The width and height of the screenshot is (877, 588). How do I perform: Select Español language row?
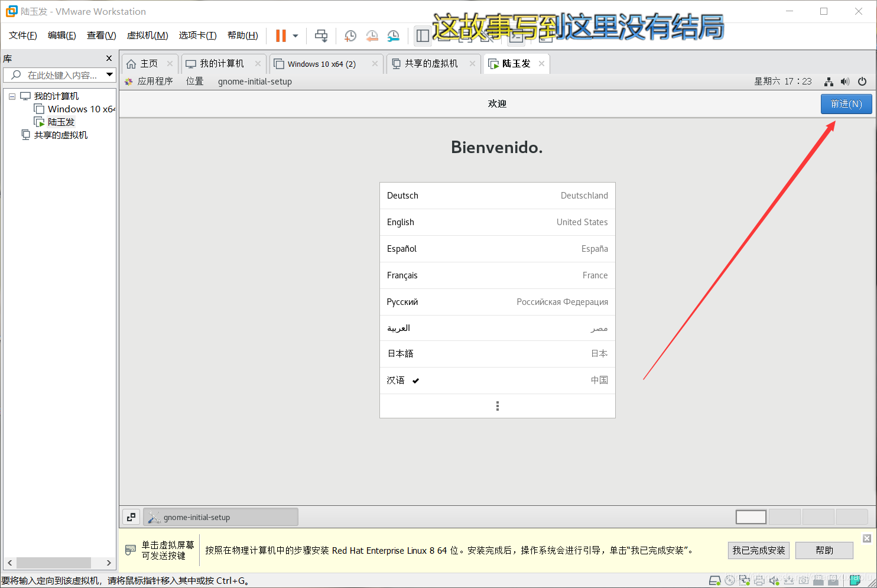click(498, 249)
